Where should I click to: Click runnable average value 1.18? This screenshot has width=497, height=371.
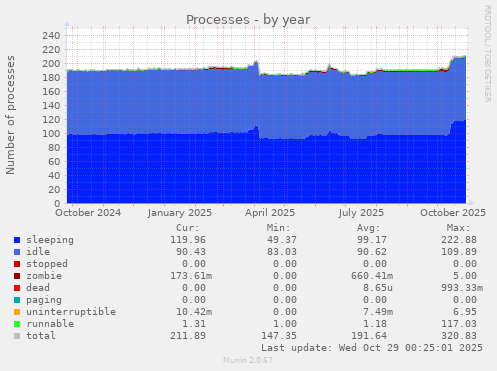pos(375,324)
